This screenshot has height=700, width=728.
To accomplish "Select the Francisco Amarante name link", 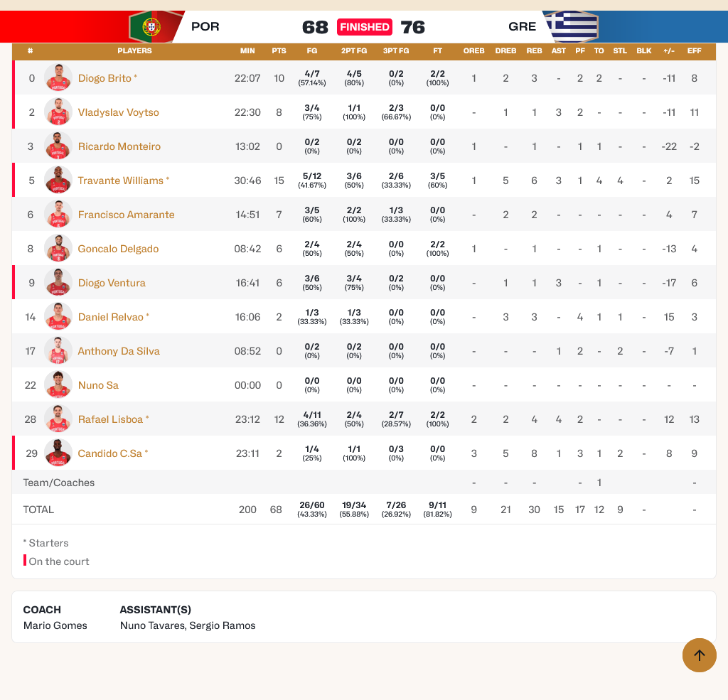I will 126,215.
